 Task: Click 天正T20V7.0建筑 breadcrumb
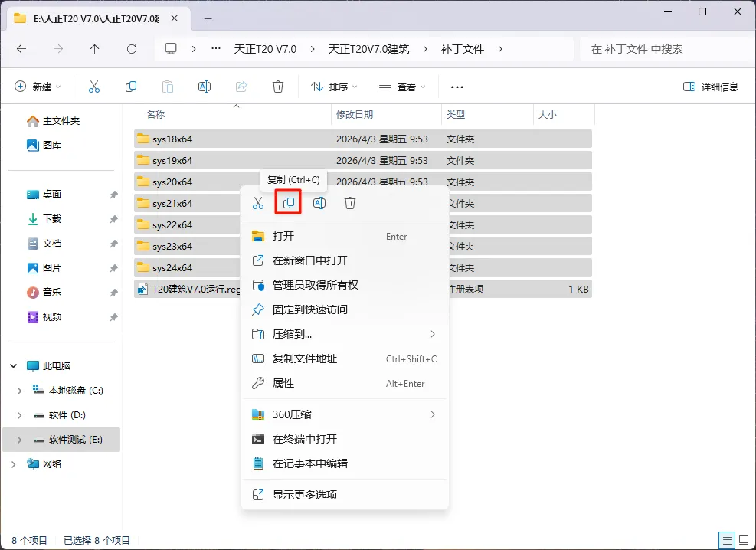368,49
